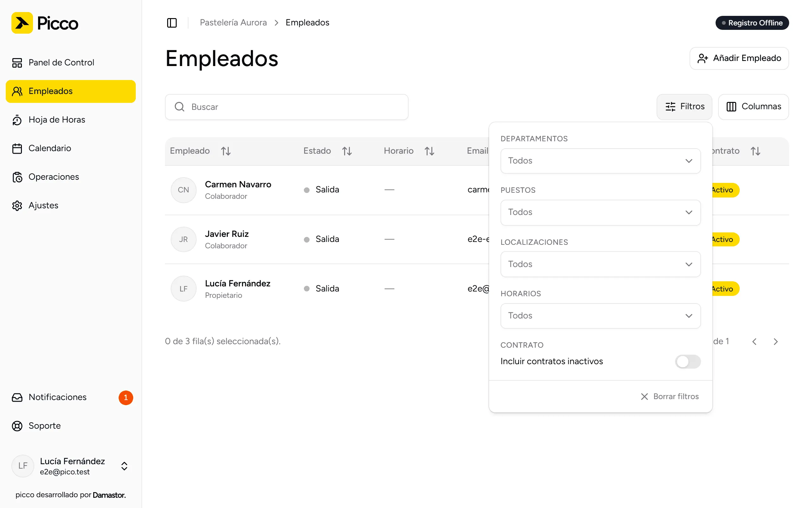The width and height of the screenshot is (812, 508).
Task: Open the Localizaciones dropdown
Action: [600, 264]
